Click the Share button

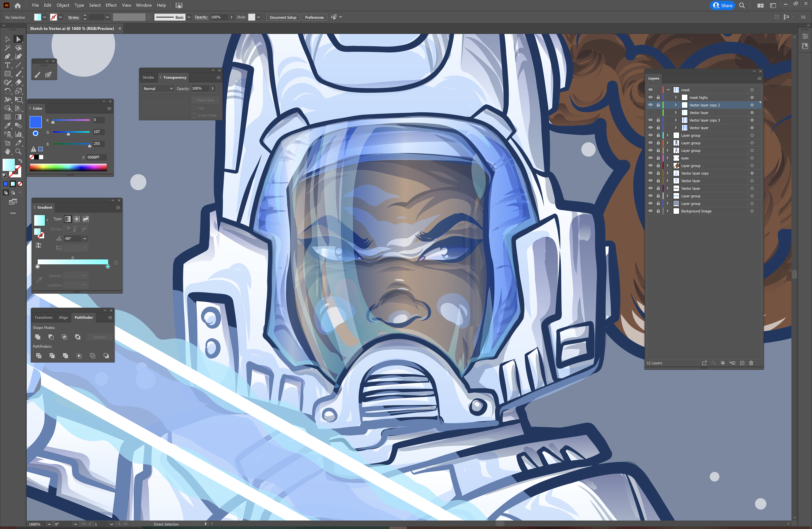coord(723,5)
